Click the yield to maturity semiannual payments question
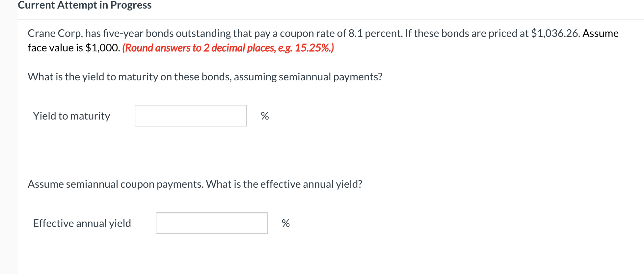644x274 pixels. (205, 77)
